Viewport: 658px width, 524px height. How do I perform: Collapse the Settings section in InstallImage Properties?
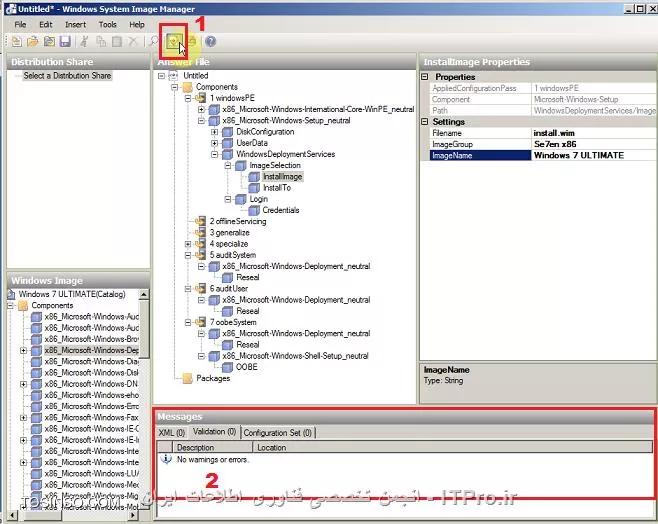425,122
